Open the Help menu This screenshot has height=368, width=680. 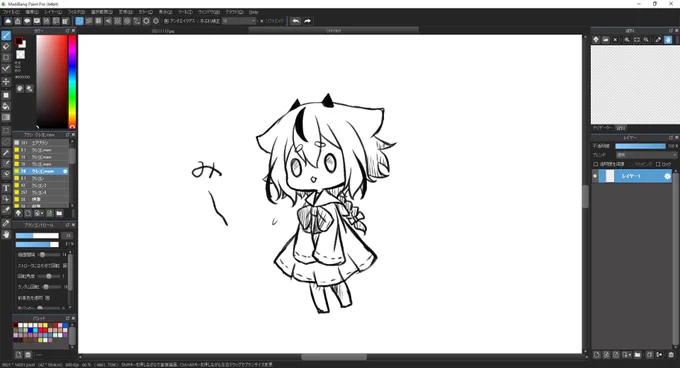(x=254, y=12)
